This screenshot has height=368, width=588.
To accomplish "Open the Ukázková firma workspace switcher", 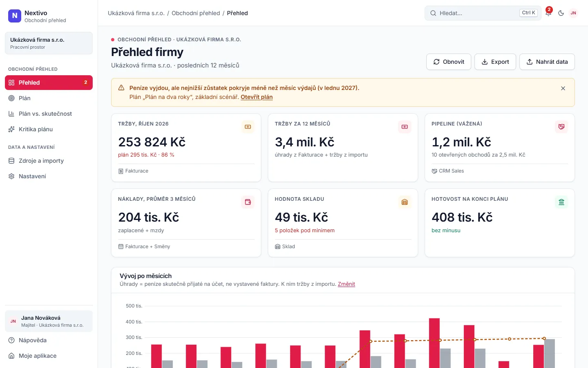I will click(49, 43).
